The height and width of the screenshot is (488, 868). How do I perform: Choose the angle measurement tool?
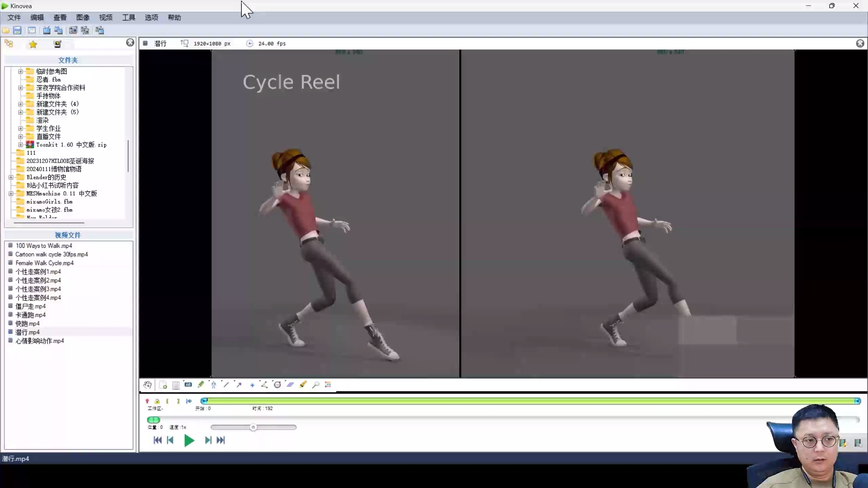pyautogui.click(x=264, y=384)
